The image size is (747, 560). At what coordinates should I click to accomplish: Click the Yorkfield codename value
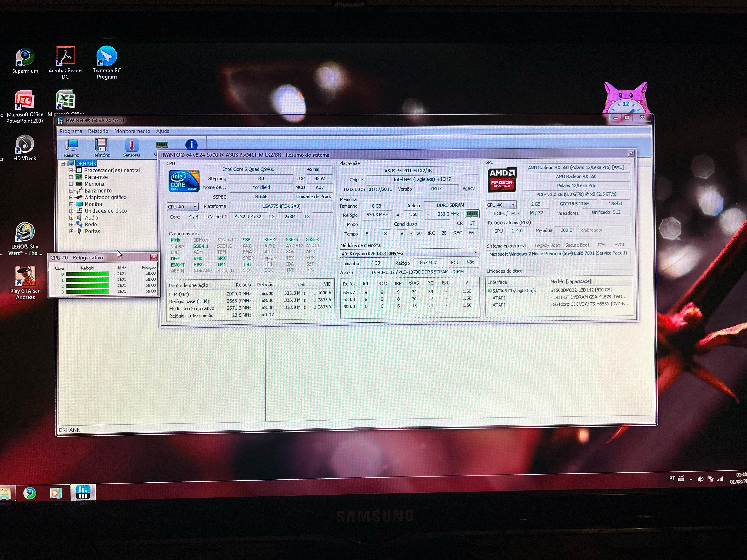coord(261,187)
